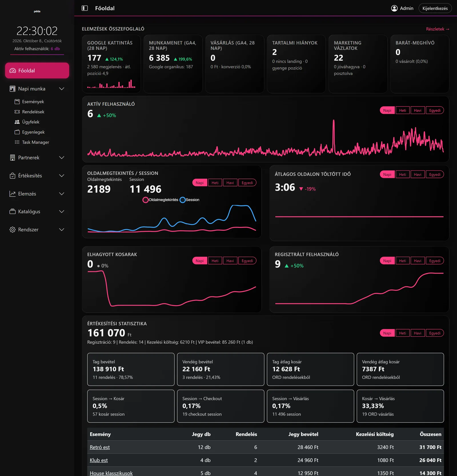The image size is (457, 476).
Task: Select Napi range for Aktív felhasználó chart
Action: click(387, 111)
